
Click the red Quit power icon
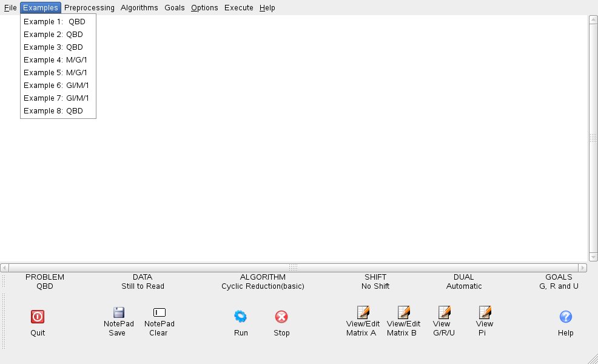click(38, 316)
